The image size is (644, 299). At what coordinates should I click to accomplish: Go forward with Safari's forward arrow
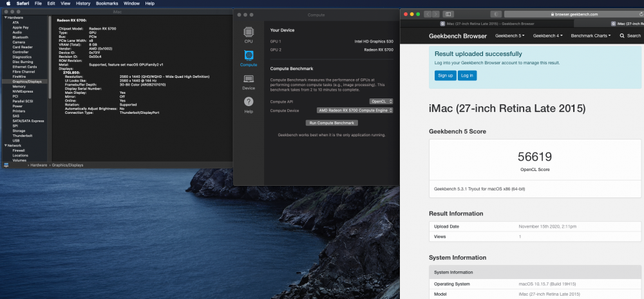pos(436,14)
